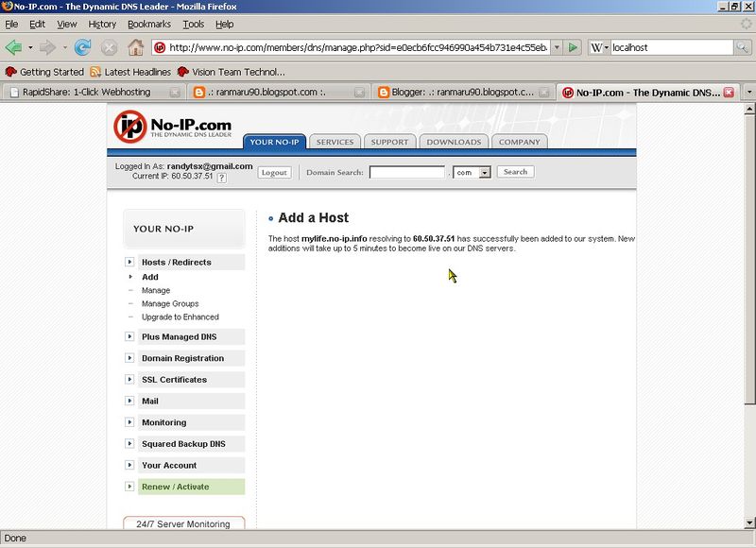Viewport: 756px width, 548px height.
Task: Open the Help menu
Action: (224, 25)
